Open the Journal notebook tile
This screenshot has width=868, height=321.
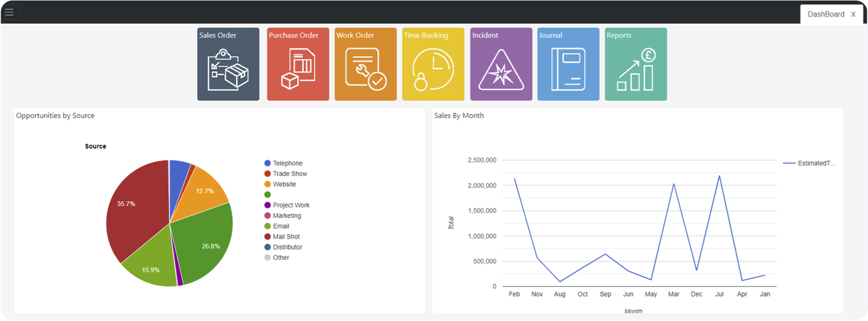[568, 65]
